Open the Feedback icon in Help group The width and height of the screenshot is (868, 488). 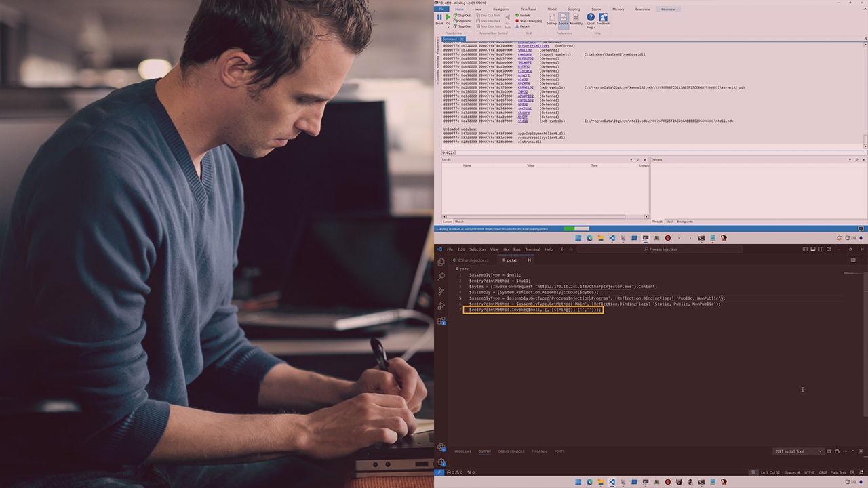click(603, 18)
